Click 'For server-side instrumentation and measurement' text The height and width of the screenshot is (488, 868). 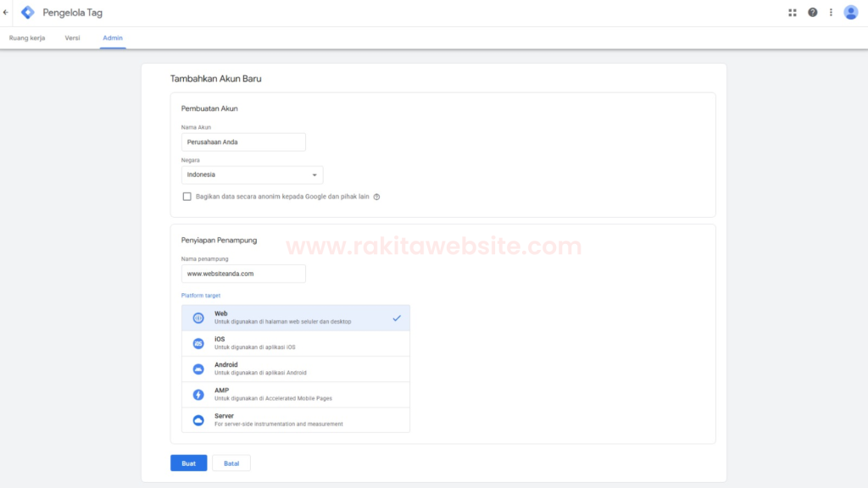click(279, 424)
